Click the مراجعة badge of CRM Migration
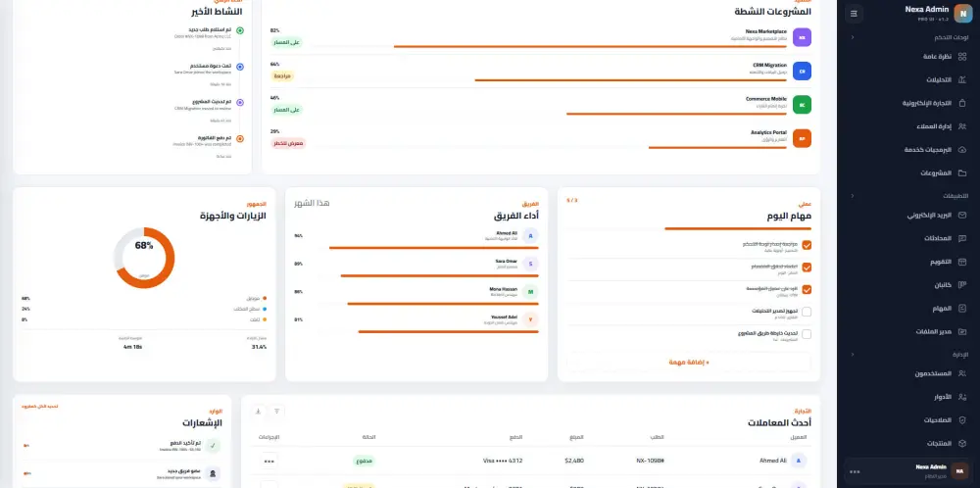 (282, 75)
